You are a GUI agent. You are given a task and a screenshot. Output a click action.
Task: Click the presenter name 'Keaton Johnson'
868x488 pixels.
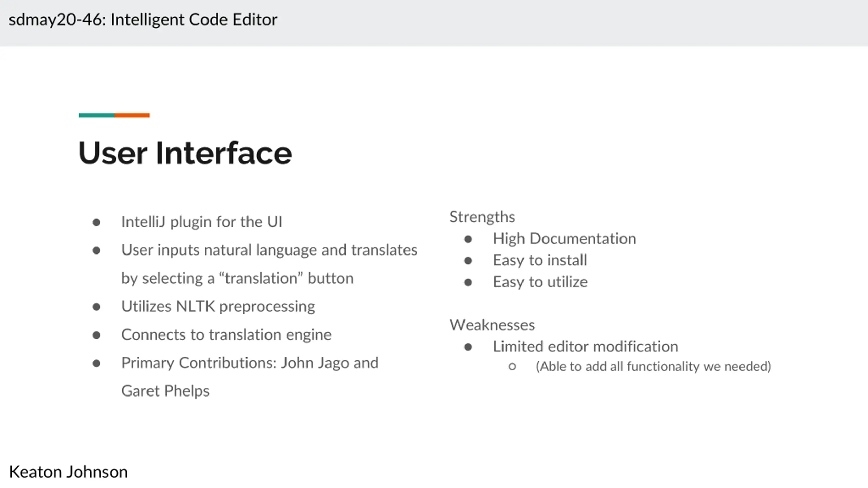(x=68, y=472)
